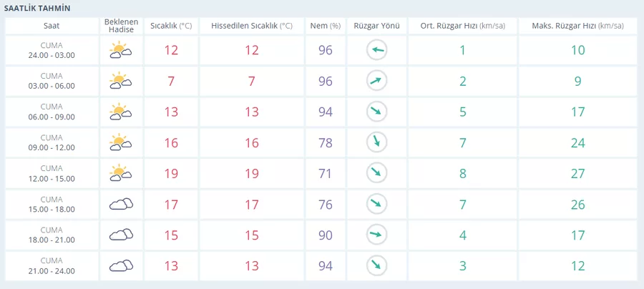Click the wind direction arrow for 06.00 - 09.00
Screen dimensions: 644x289
(x=376, y=112)
